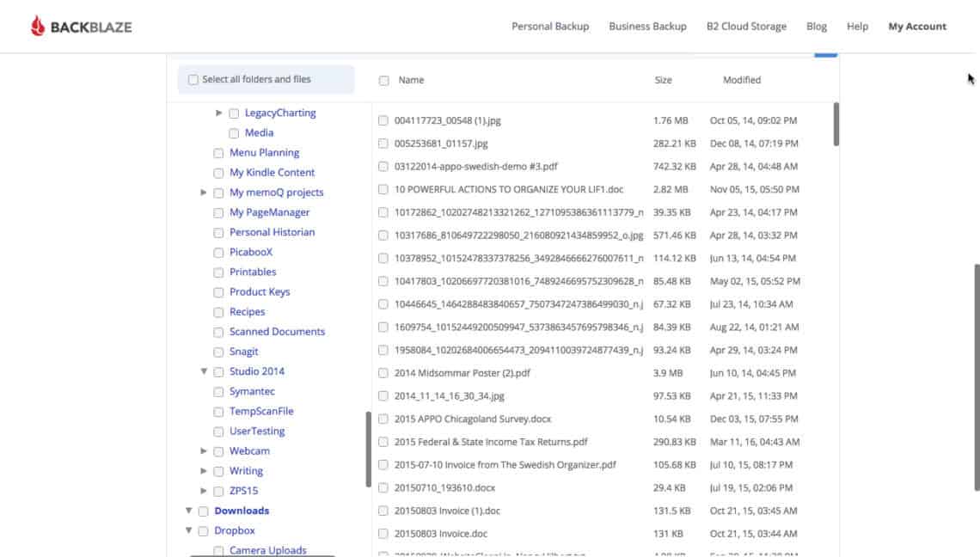Select file 20150710_193610.docx
This screenshot has width=980, height=557.
pos(444,487)
